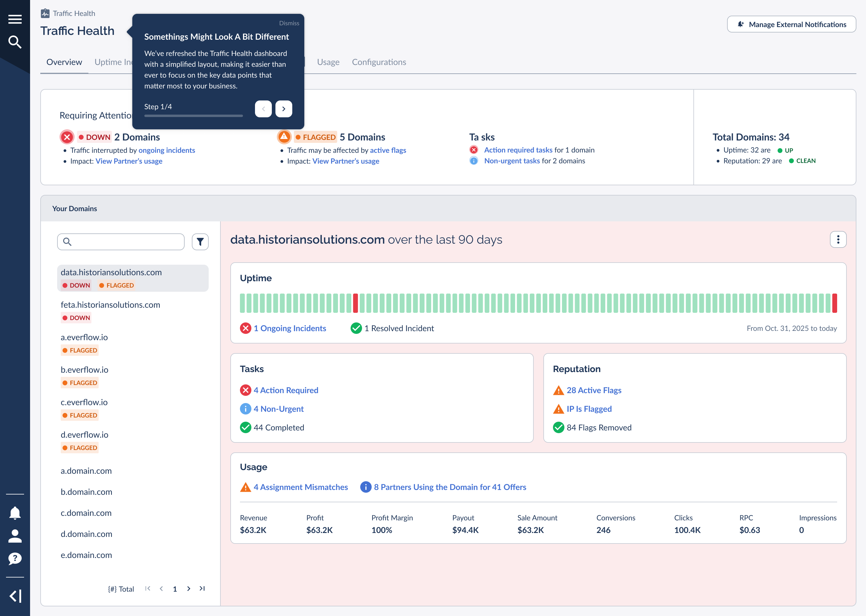Click the Ongoing Incidents red X icon
Screen dimensions: 866x616
click(246, 328)
